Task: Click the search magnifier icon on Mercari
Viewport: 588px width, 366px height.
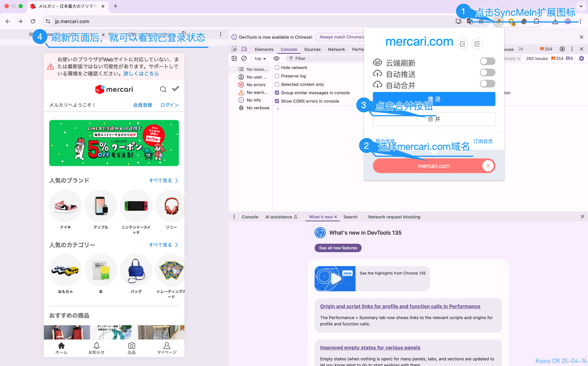Action: (x=163, y=90)
